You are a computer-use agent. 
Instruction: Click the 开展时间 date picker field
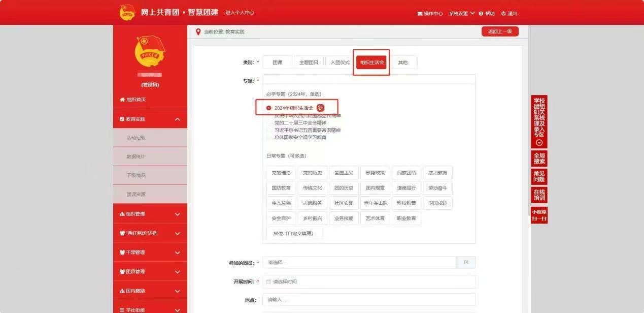(369, 281)
